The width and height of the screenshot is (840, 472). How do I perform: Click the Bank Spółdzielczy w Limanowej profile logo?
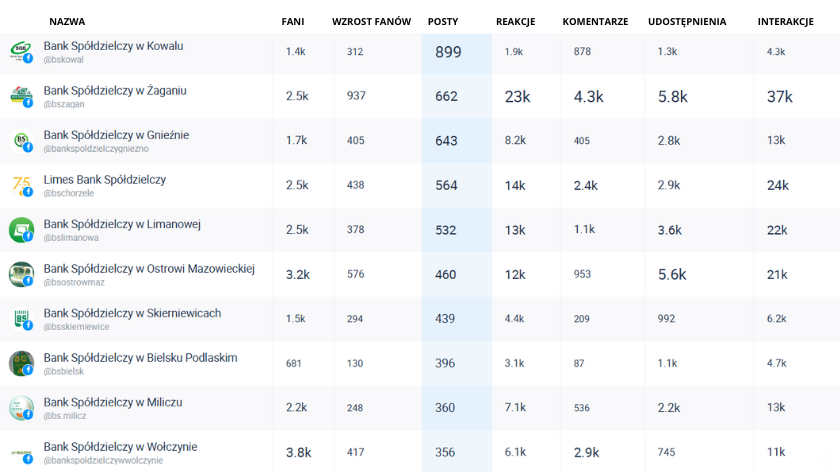tap(21, 230)
